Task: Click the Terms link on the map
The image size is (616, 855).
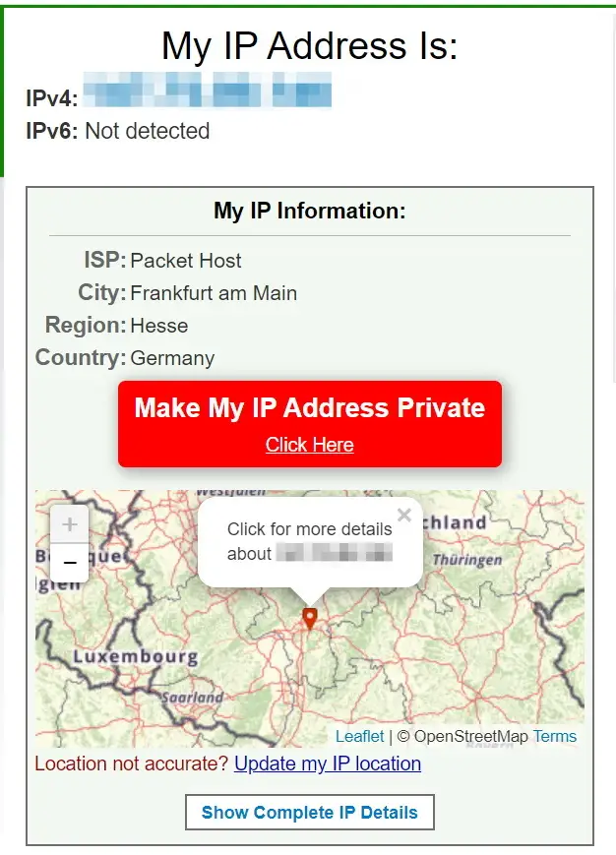Action: (x=555, y=736)
